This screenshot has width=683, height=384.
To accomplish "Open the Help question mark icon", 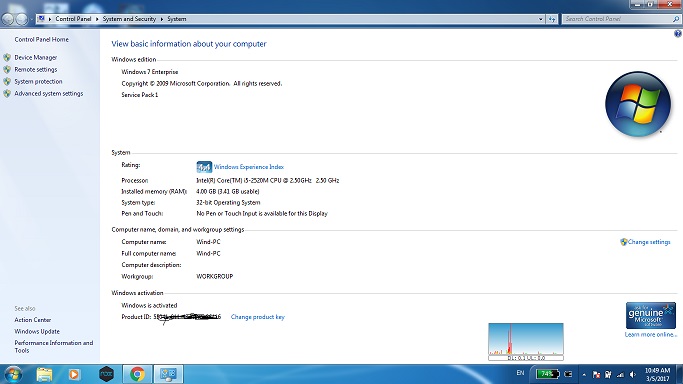I will (x=678, y=34).
